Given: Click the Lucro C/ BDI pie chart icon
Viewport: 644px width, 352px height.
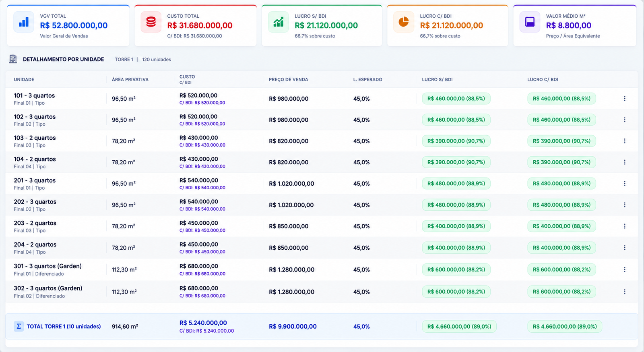Looking at the screenshot, I should (x=404, y=22).
